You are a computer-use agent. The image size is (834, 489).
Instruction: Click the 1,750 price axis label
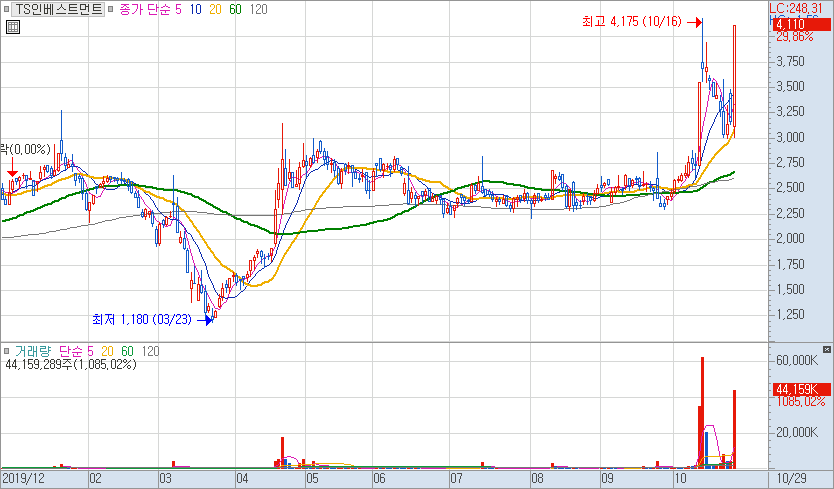point(790,264)
